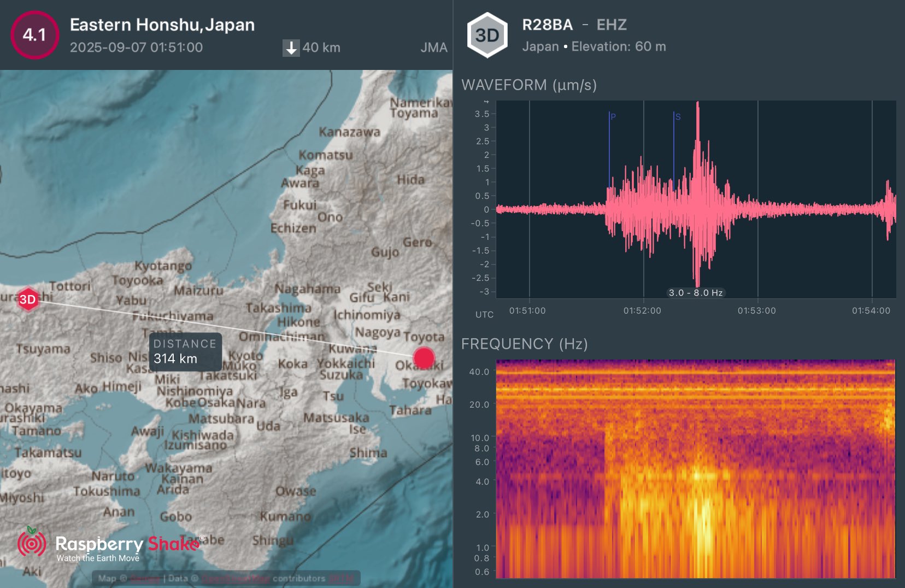905x588 pixels.
Task: Click the Eastern Honshu, Japan title
Action: pos(162,25)
